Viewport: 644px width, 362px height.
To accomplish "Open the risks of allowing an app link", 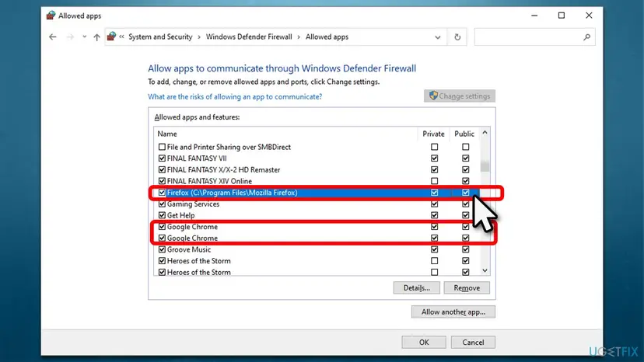I will (235, 97).
